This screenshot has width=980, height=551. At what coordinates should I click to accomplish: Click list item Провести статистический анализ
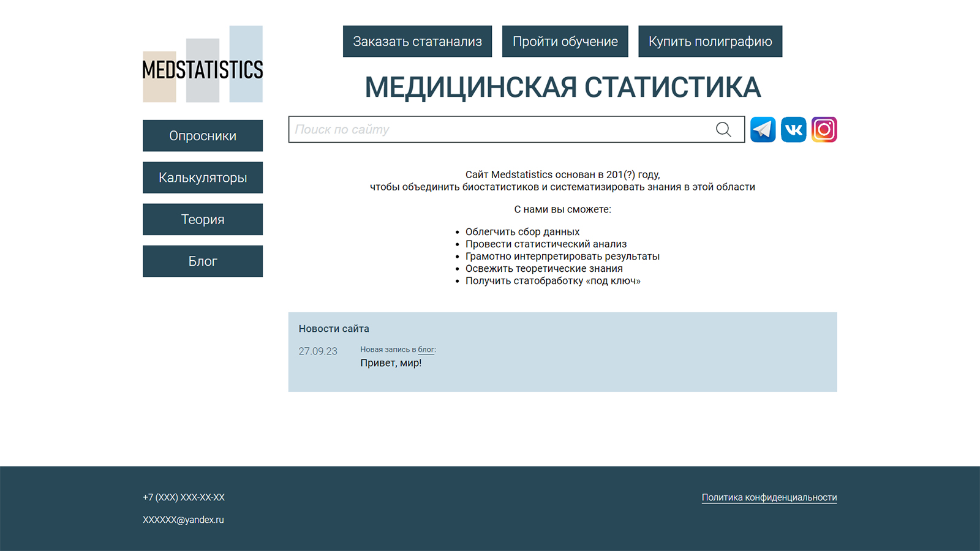[546, 244]
